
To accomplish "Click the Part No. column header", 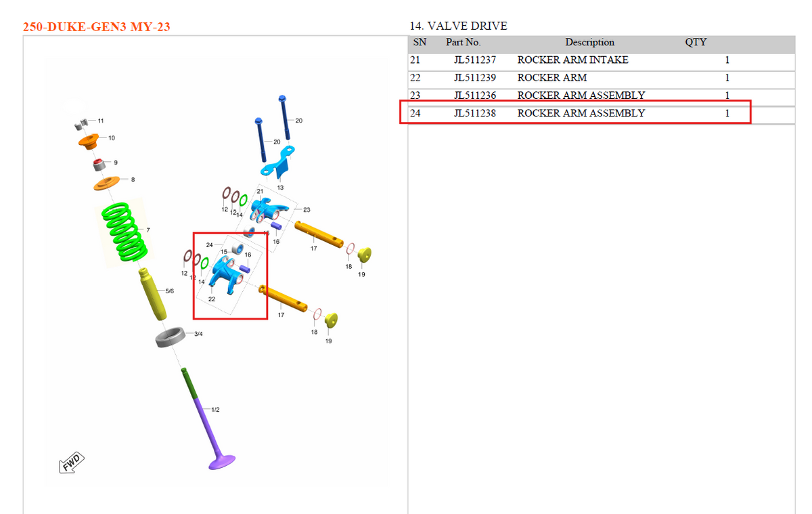I will point(463,42).
